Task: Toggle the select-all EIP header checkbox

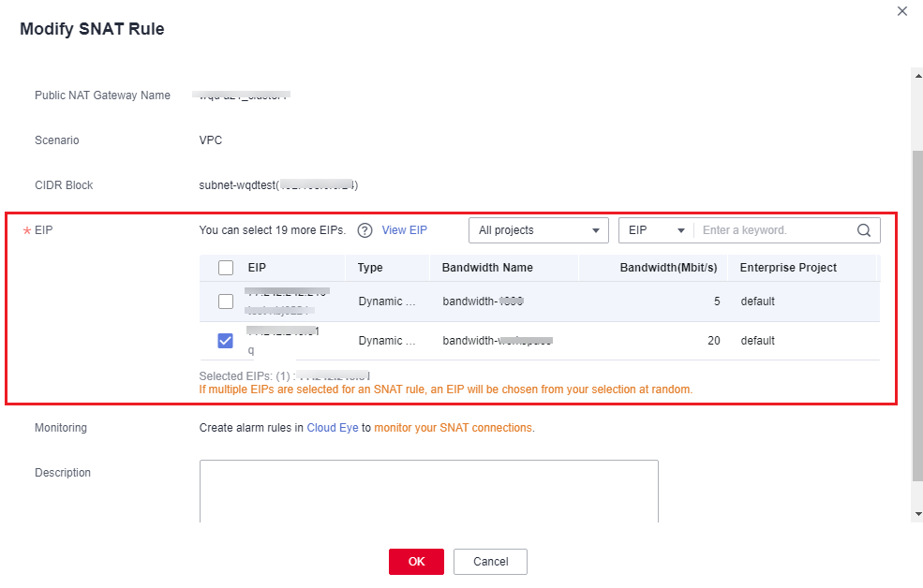Action: pyautogui.click(x=226, y=268)
